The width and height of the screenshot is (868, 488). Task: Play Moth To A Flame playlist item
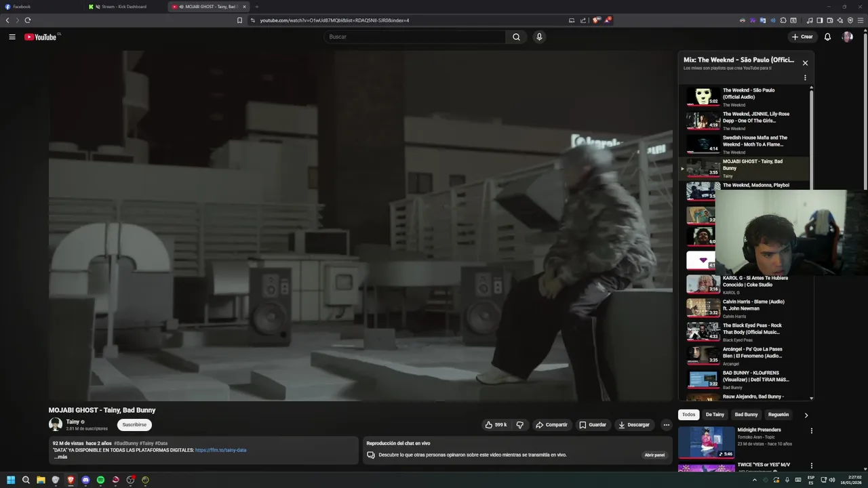[744, 144]
